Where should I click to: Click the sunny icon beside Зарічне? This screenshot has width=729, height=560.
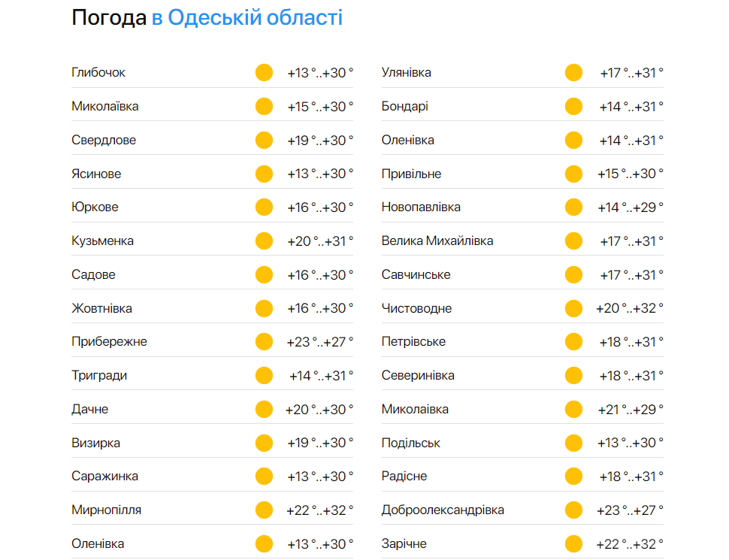click(573, 543)
